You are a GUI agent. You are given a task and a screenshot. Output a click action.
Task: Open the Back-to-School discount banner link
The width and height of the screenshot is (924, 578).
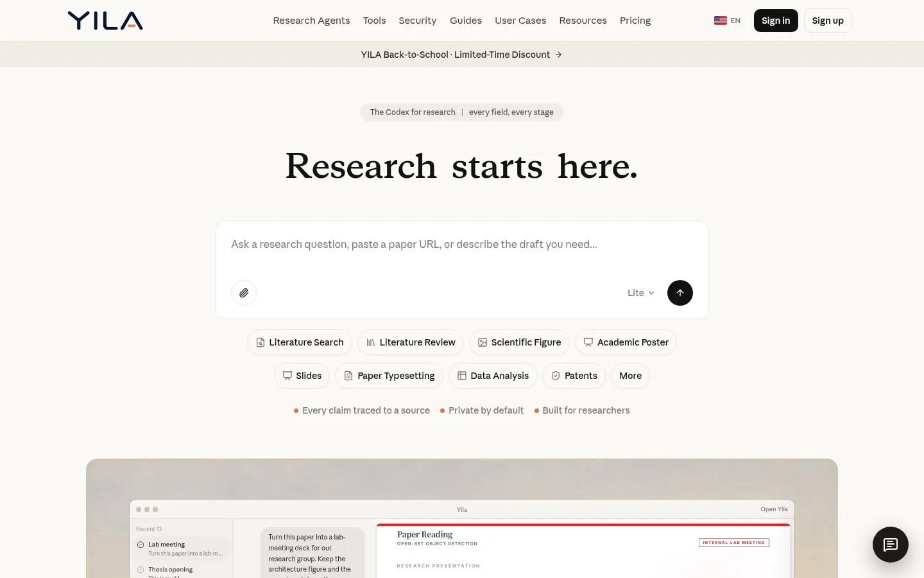click(461, 55)
